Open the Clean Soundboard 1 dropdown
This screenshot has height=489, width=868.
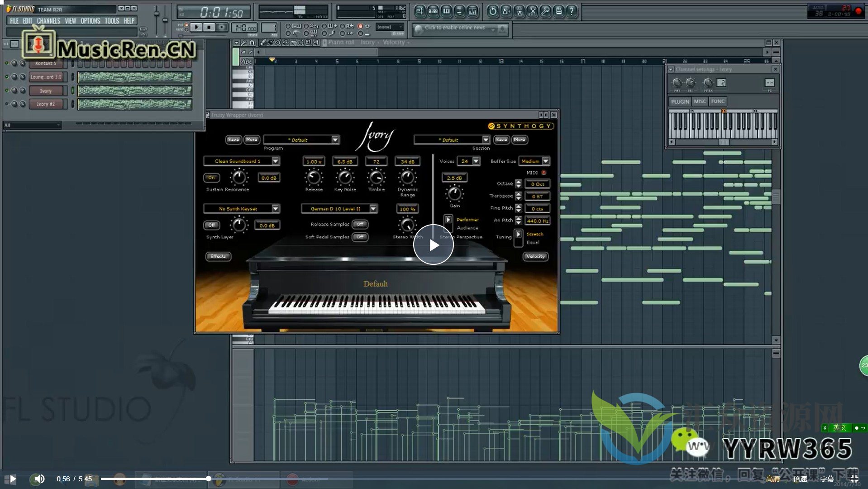pyautogui.click(x=275, y=161)
